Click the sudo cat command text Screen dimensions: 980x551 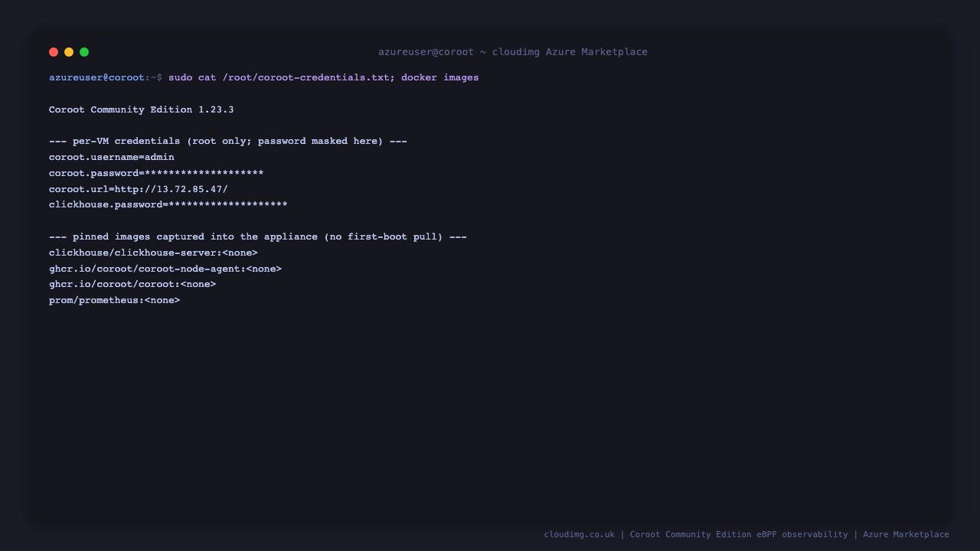click(x=282, y=77)
